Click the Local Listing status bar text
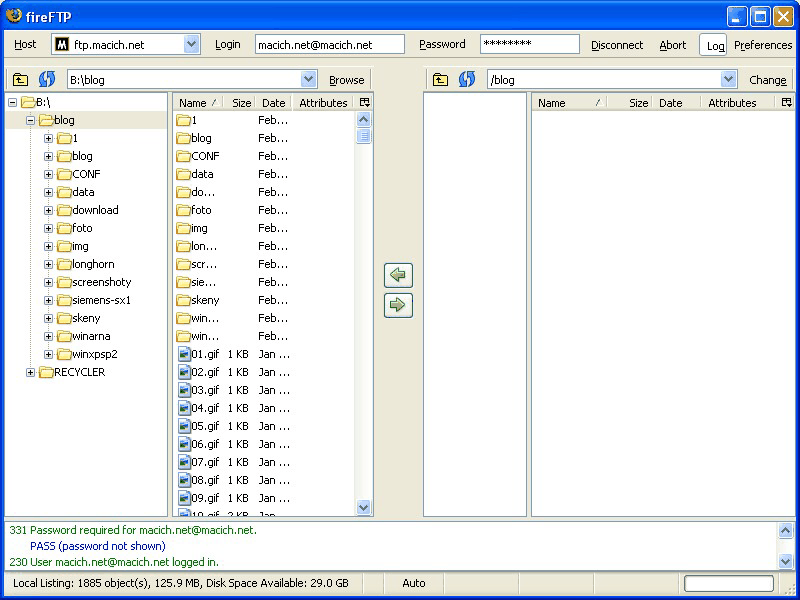This screenshot has height=600, width=800. [181, 583]
